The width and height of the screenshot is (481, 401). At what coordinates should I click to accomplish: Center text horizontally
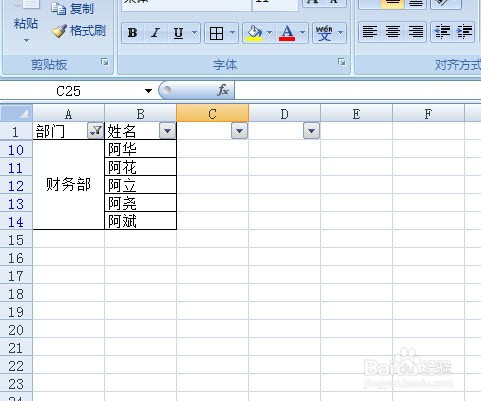click(393, 32)
